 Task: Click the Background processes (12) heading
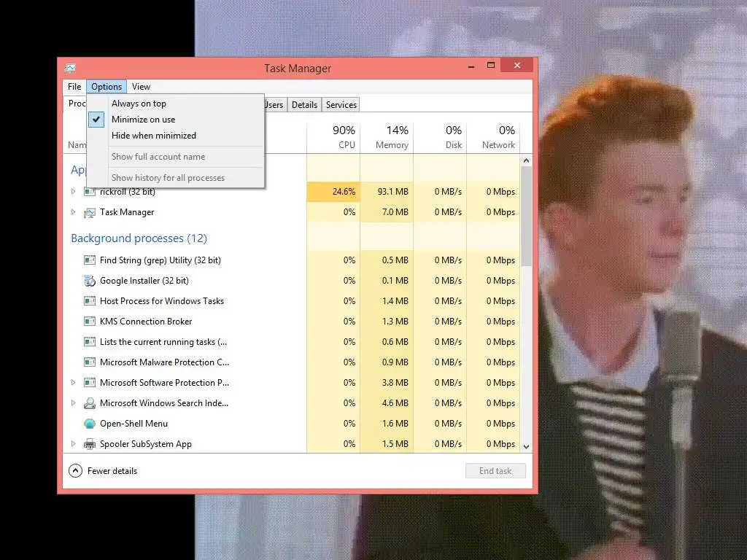point(139,238)
